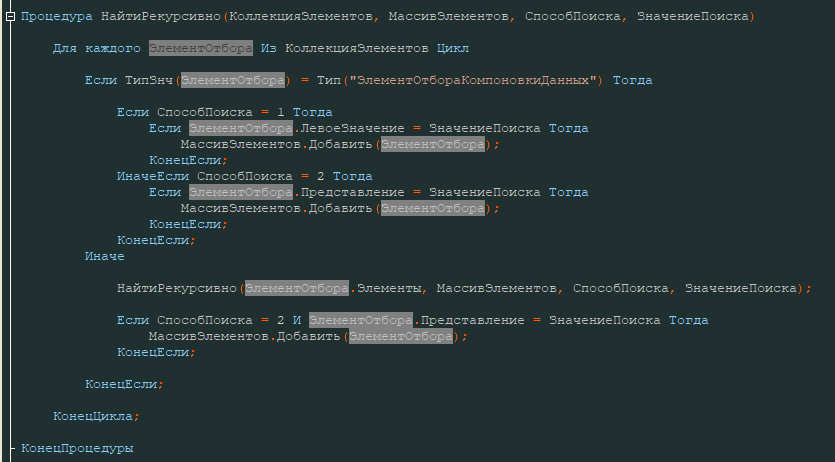
Task: Click the КонецЦикла keyword
Action: pos(93,416)
